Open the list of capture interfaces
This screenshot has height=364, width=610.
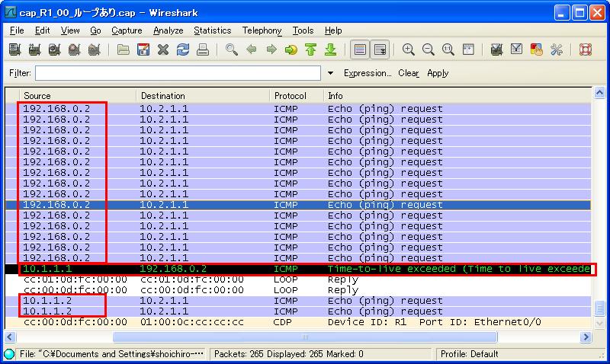coord(14,49)
